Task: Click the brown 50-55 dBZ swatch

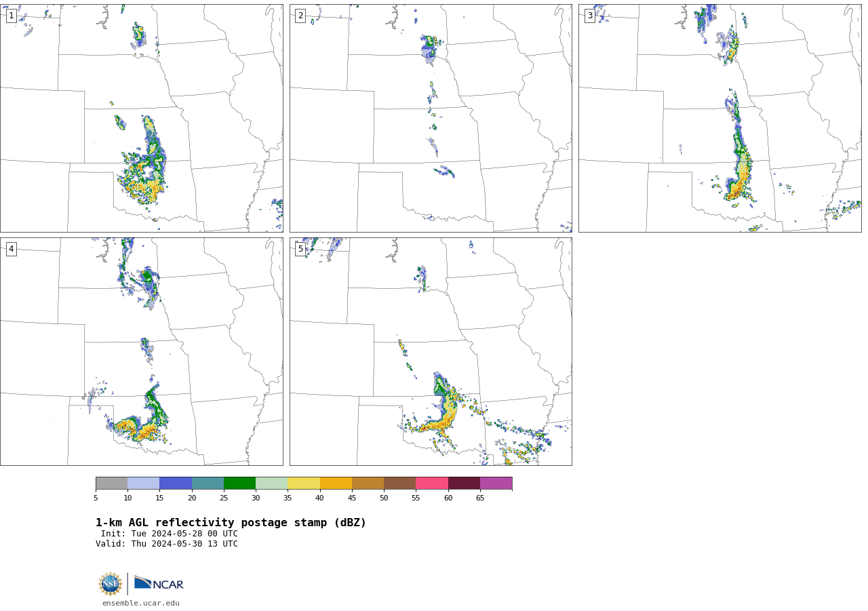Action: 400,484
